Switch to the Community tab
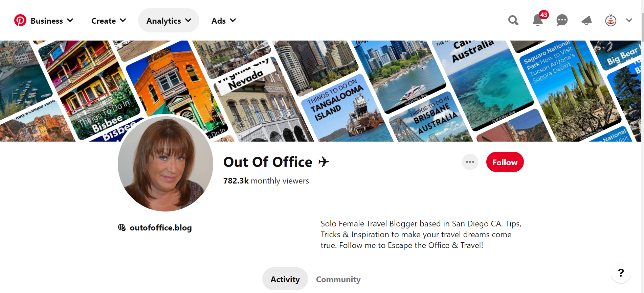 [338, 279]
